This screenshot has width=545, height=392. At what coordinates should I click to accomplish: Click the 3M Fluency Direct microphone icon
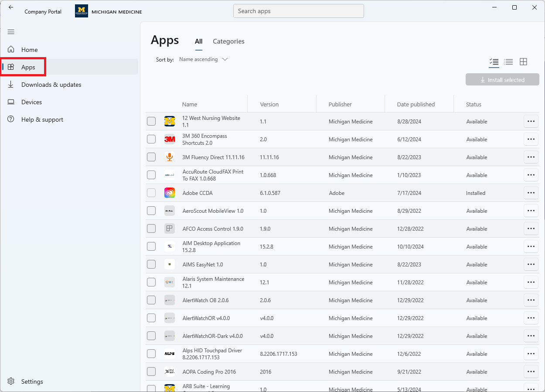170,157
